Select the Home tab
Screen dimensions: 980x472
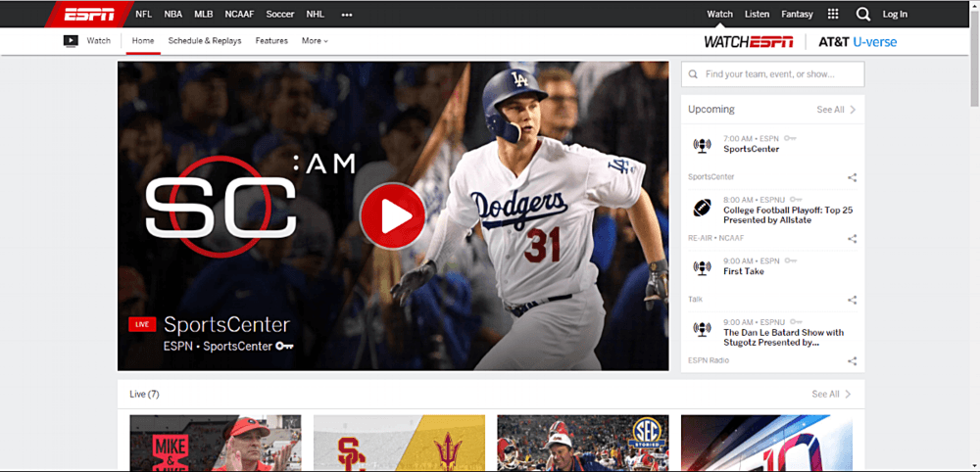point(143,41)
